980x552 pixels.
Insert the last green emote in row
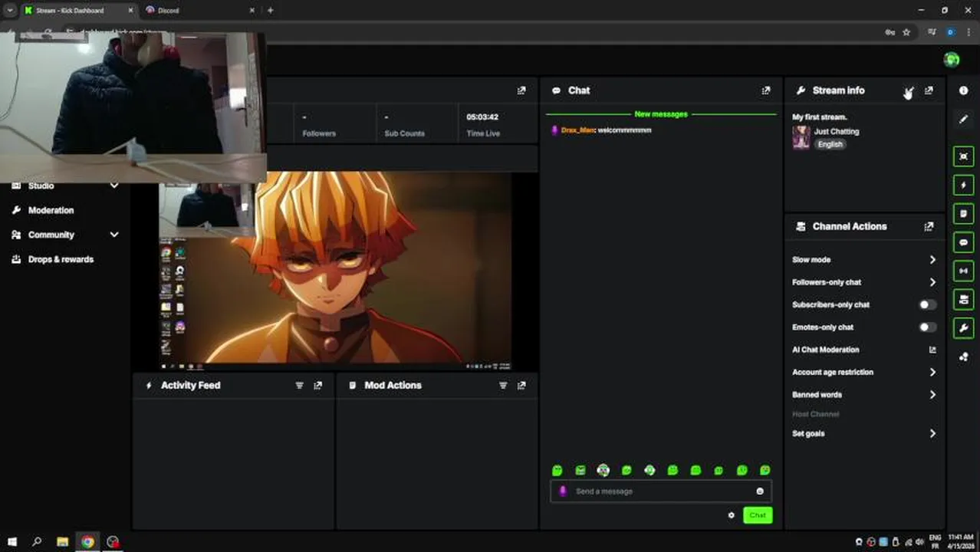pyautogui.click(x=765, y=470)
